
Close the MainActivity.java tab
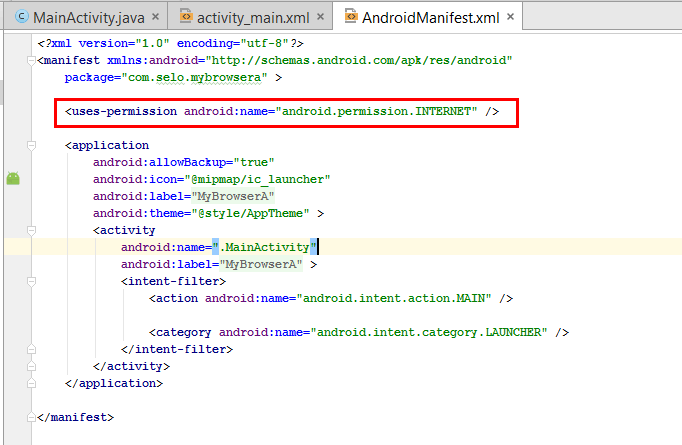point(155,17)
